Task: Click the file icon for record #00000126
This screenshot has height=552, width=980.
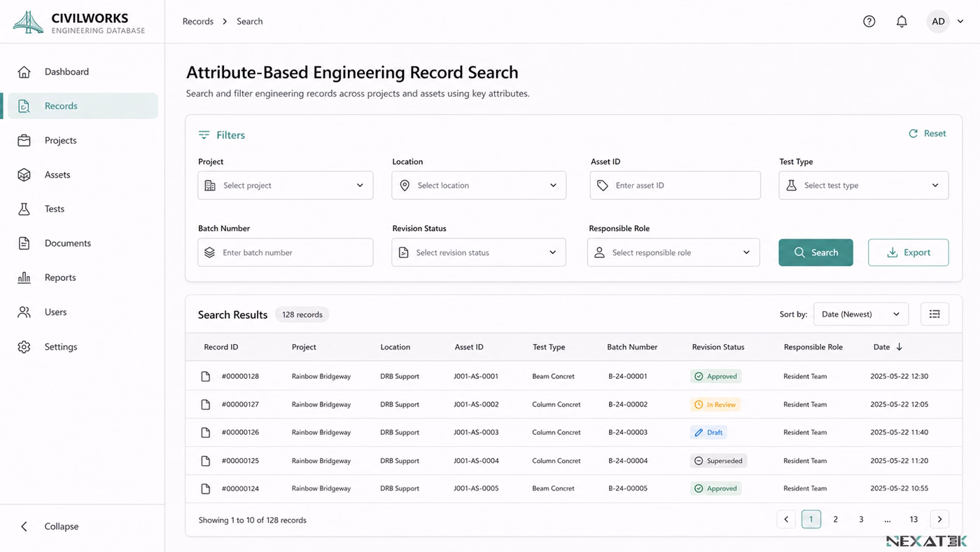Action: 206,432
